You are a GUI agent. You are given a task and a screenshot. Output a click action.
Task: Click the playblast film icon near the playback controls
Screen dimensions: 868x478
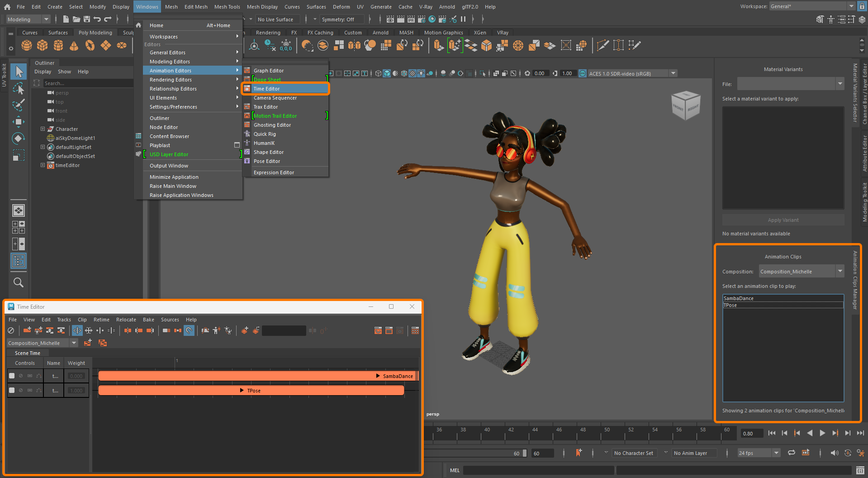[x=806, y=453]
